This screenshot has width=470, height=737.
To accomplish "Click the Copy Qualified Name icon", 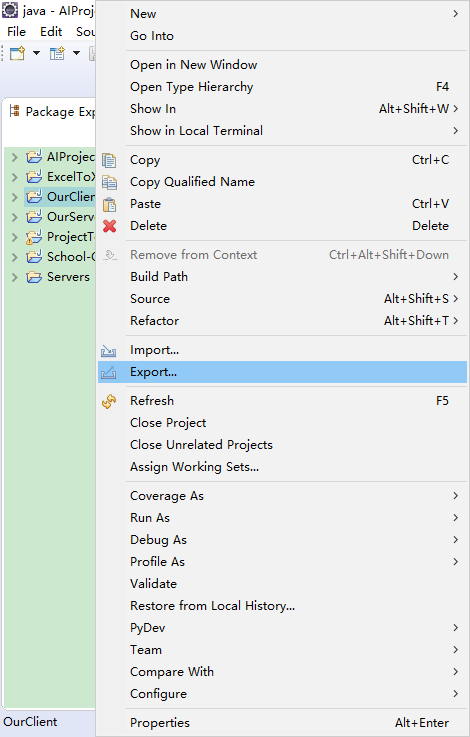I will (109, 182).
